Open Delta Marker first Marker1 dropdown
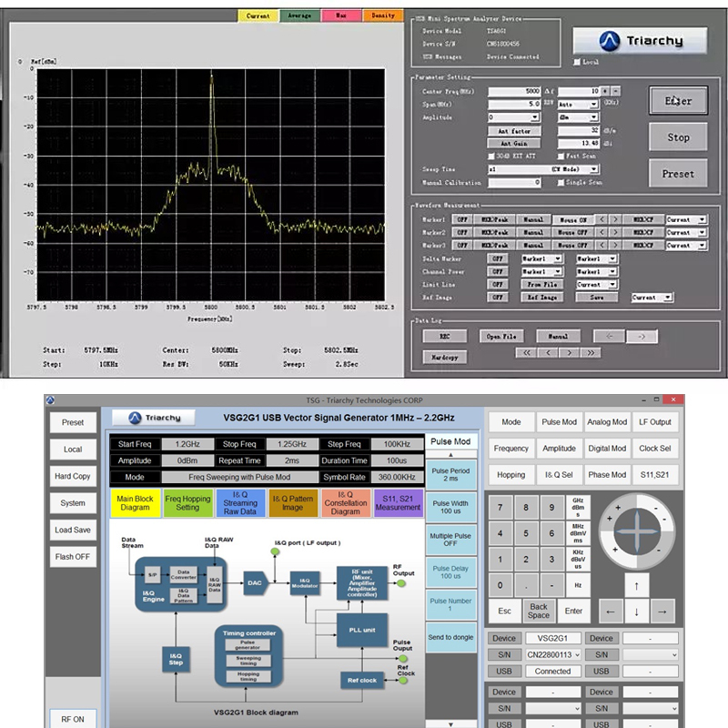Viewport: 728px width, 728px height. (x=558, y=258)
